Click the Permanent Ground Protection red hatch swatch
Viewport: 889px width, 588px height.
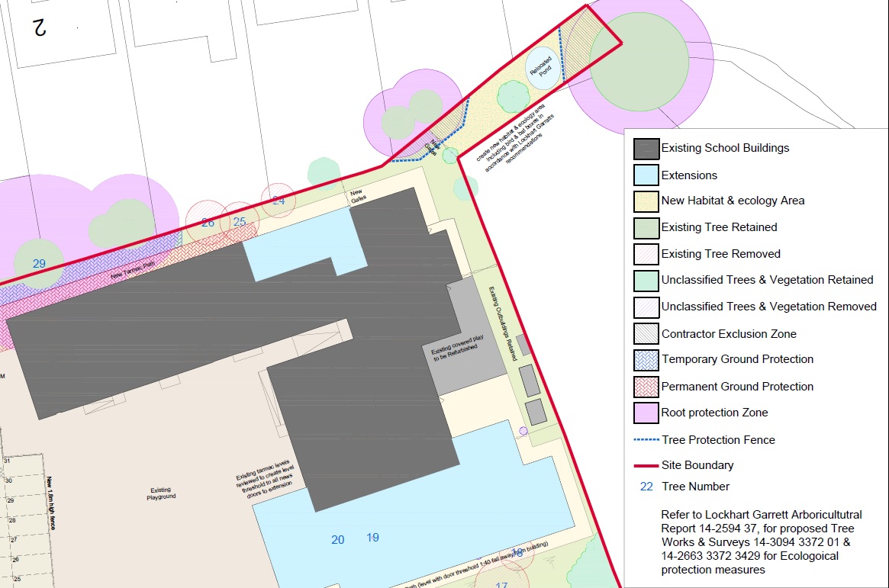pos(646,387)
